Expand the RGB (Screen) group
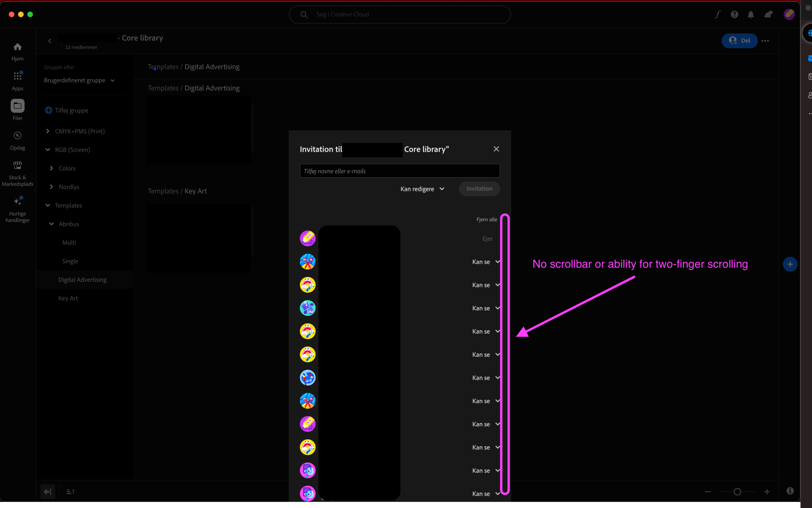 point(72,149)
